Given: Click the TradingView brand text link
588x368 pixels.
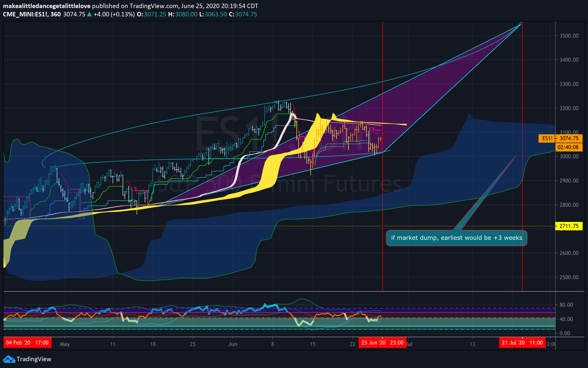Looking at the screenshot, I should 34,359.
